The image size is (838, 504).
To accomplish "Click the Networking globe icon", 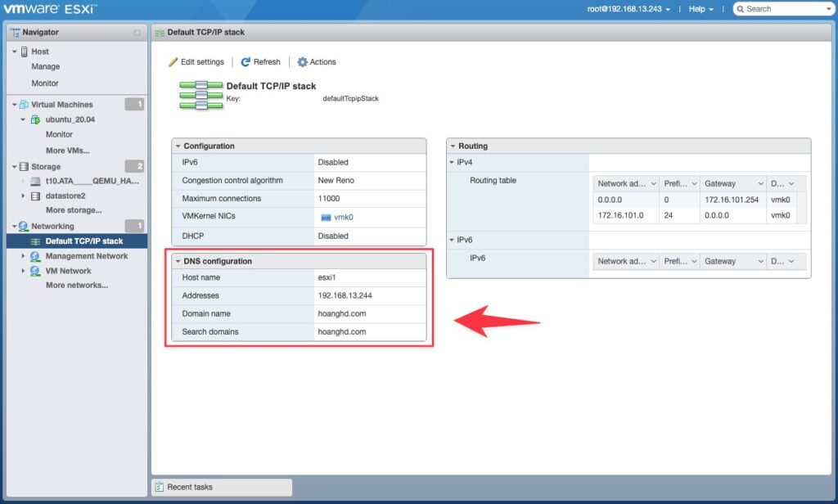I will (x=24, y=226).
